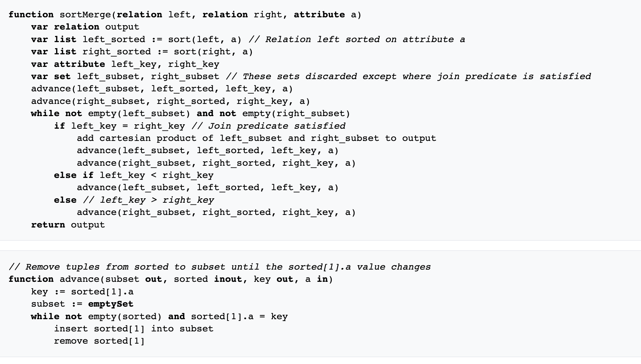Click the 'var attribute left_key, right_key' line
The height and width of the screenshot is (364, 641).
point(125,64)
